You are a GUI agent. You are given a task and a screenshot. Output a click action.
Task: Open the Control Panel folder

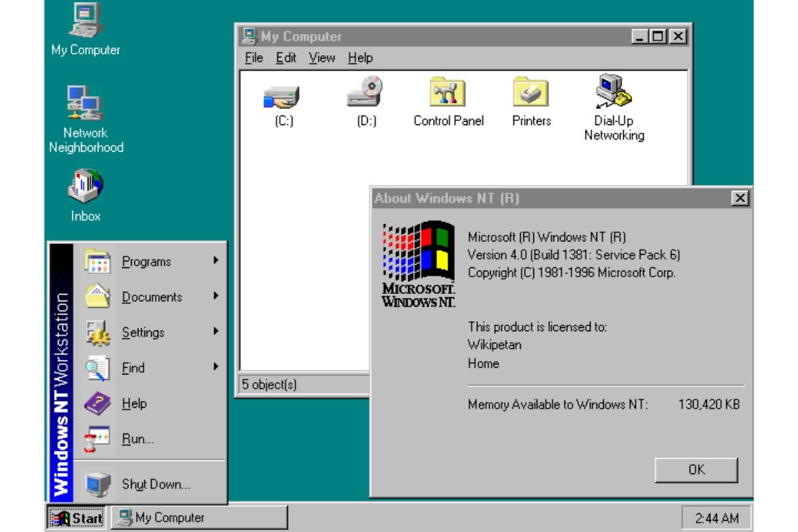(x=447, y=97)
